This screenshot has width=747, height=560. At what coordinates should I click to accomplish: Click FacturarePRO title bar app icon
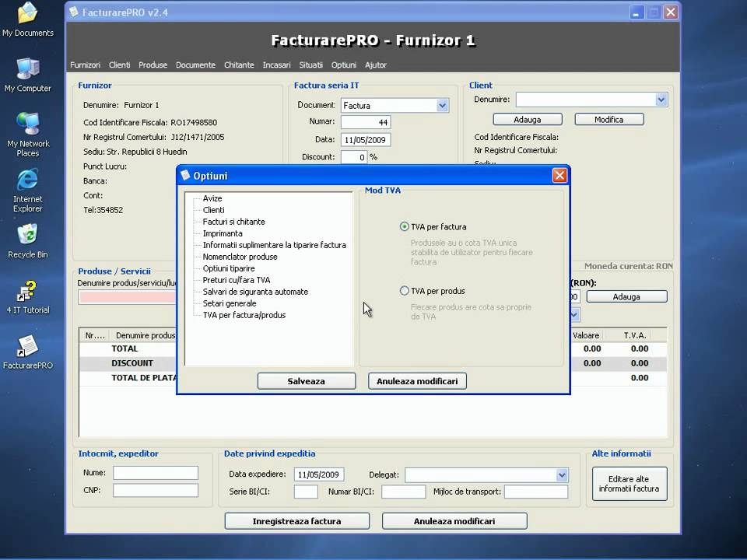coord(74,12)
